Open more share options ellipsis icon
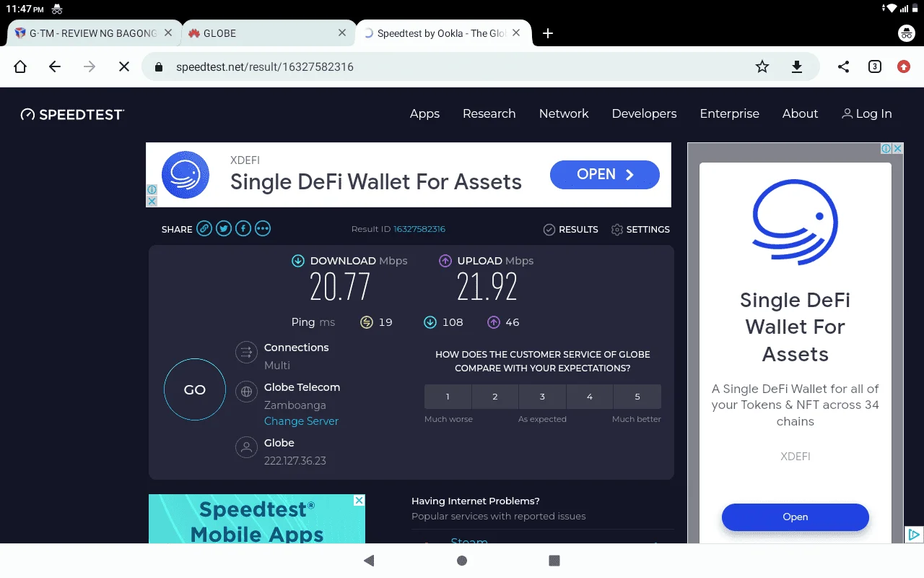 (263, 229)
